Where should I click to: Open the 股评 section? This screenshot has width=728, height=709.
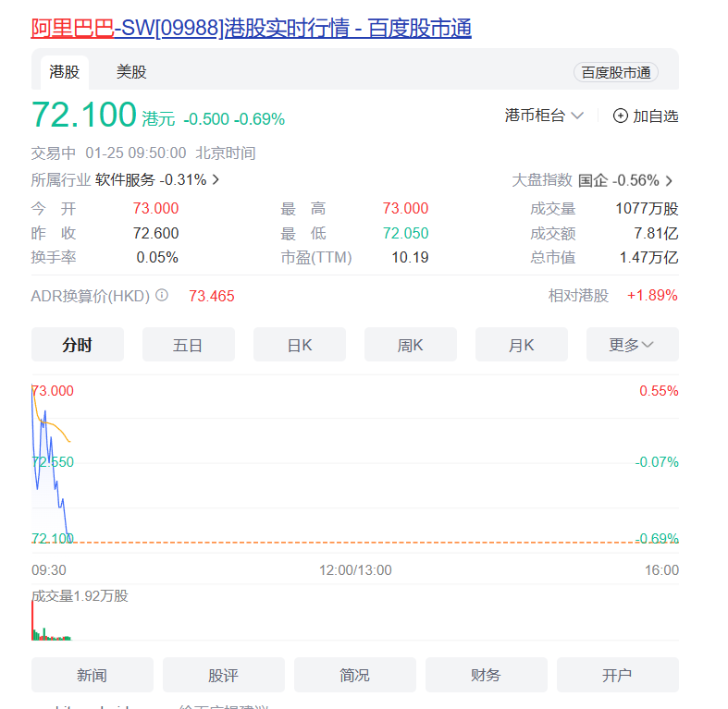pos(223,675)
